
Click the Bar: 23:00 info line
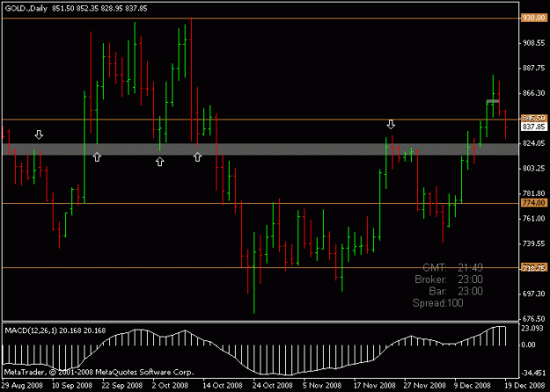(x=456, y=291)
